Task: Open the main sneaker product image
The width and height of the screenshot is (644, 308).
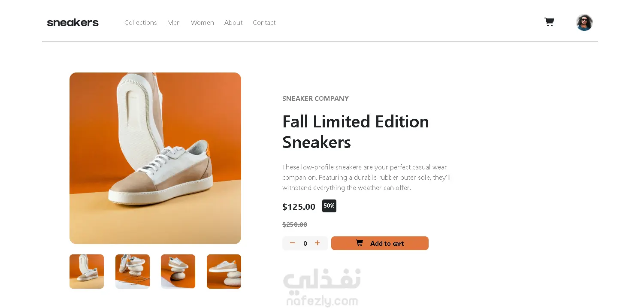Action: pos(155,158)
